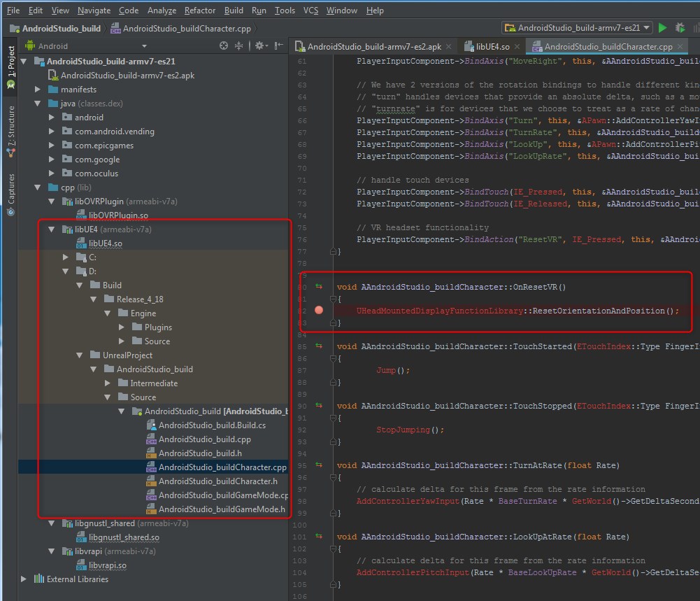
Task: Open the Refactor menu
Action: click(x=199, y=10)
